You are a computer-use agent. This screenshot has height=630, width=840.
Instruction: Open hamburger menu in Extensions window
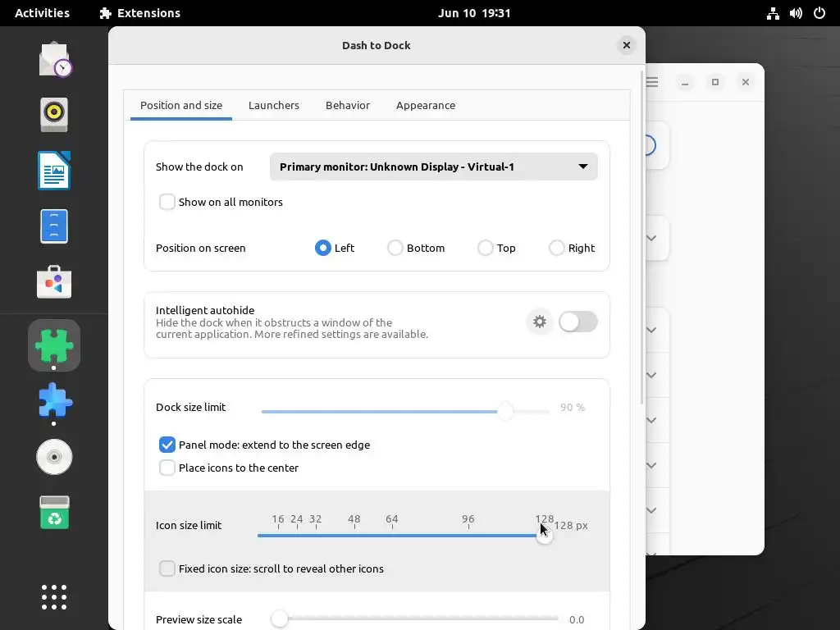652,82
